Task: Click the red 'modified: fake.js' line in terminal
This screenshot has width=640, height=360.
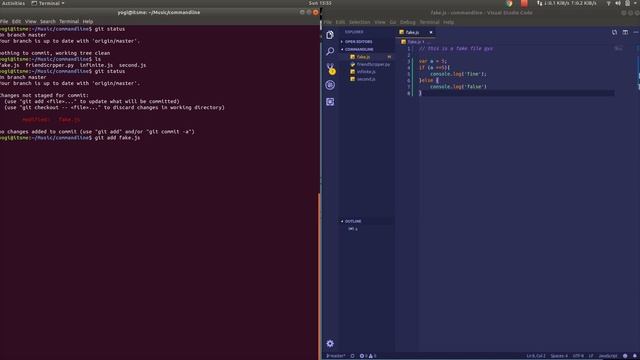Action: click(51, 120)
